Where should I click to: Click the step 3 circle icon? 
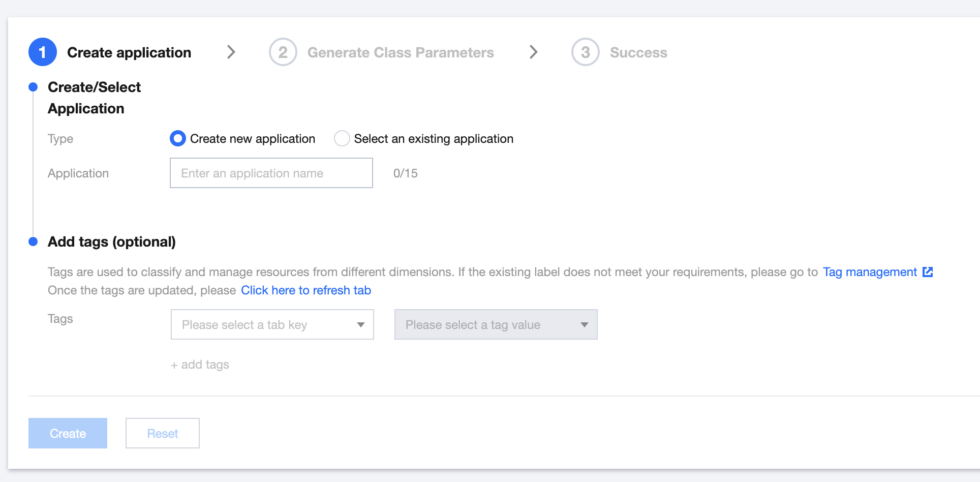pos(585,52)
